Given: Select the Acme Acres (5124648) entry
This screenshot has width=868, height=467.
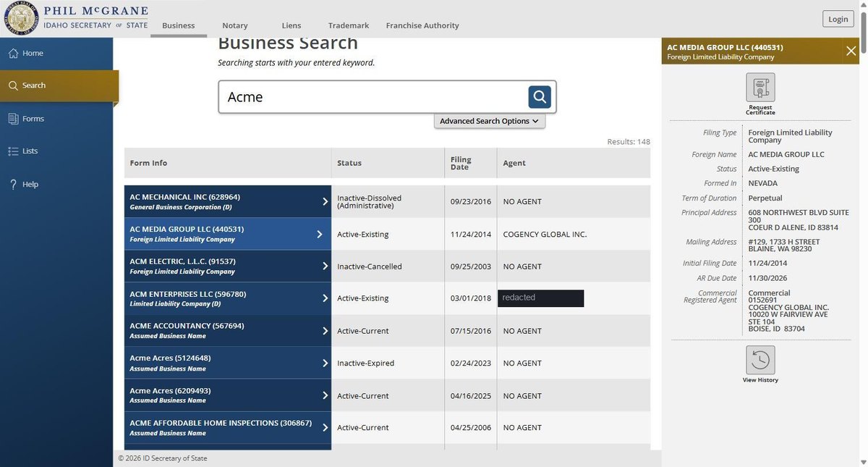Looking at the screenshot, I should click(x=228, y=363).
